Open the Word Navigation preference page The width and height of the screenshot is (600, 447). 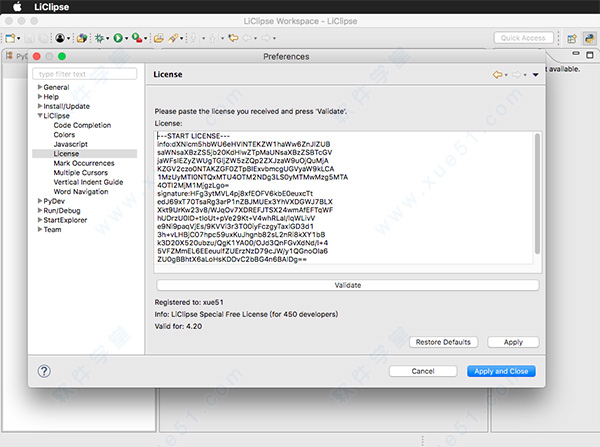click(82, 191)
